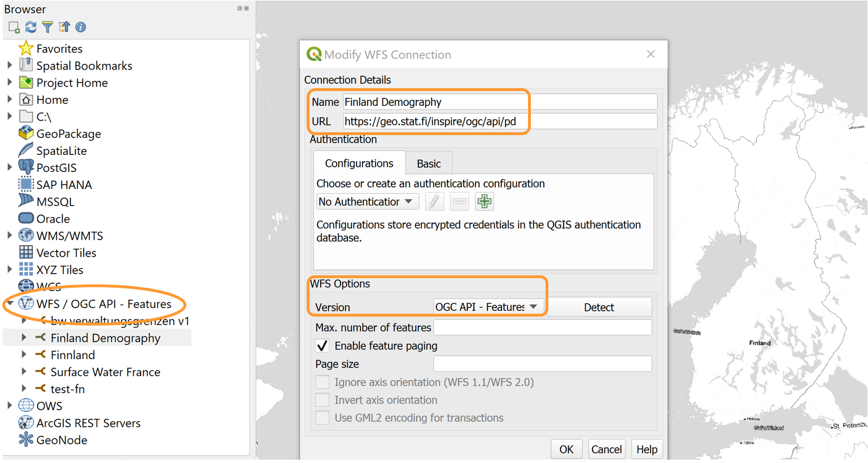Click the Collapse All browser icon
The image size is (868, 463).
(x=64, y=27)
